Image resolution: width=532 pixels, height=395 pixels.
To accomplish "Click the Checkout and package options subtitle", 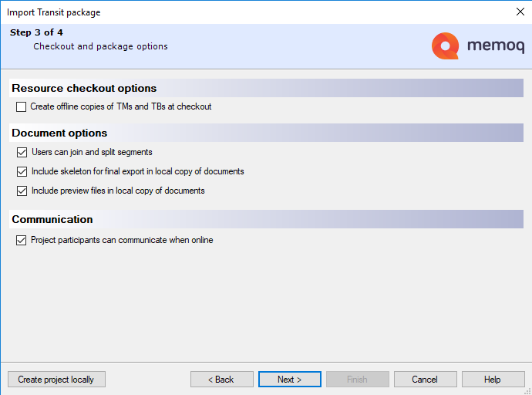I will coord(100,46).
